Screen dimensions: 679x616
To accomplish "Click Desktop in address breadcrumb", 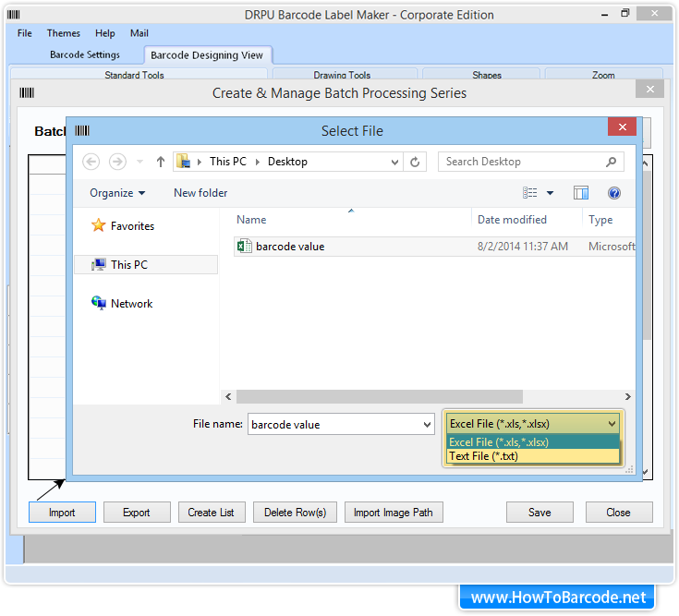I will [x=287, y=162].
